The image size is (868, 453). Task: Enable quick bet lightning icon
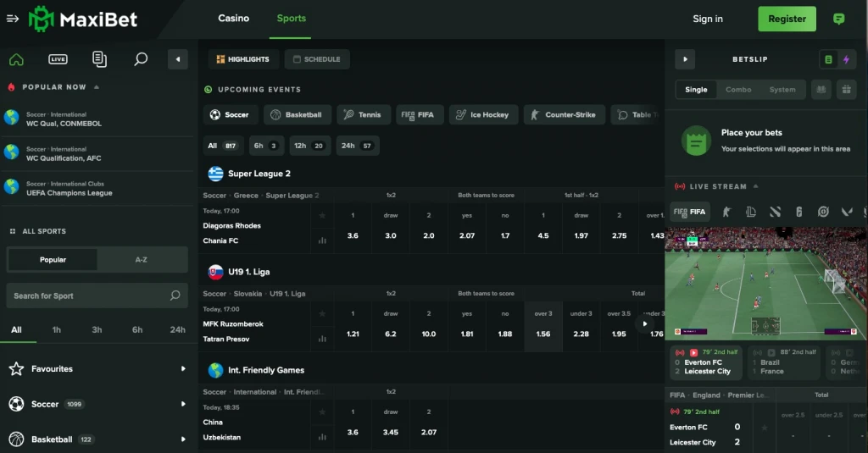pos(845,59)
